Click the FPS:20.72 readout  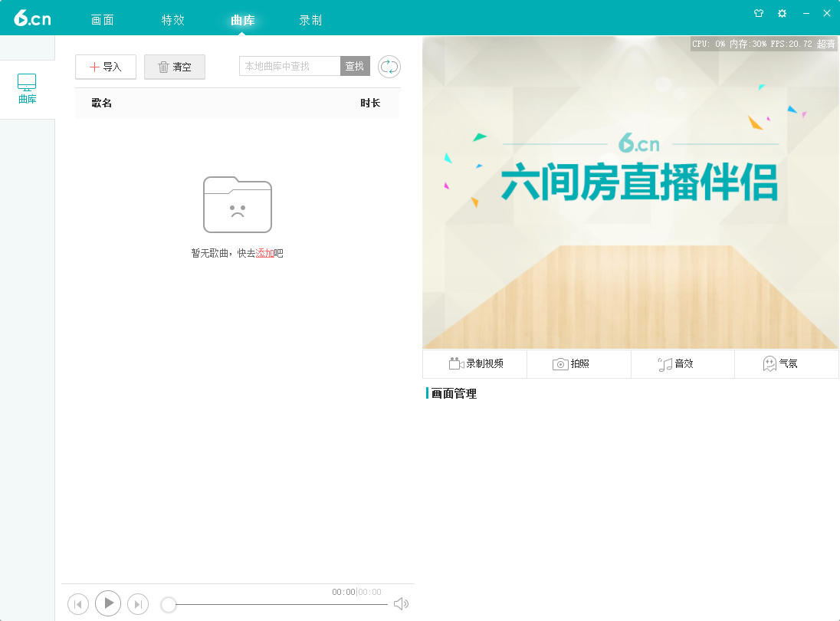point(791,44)
